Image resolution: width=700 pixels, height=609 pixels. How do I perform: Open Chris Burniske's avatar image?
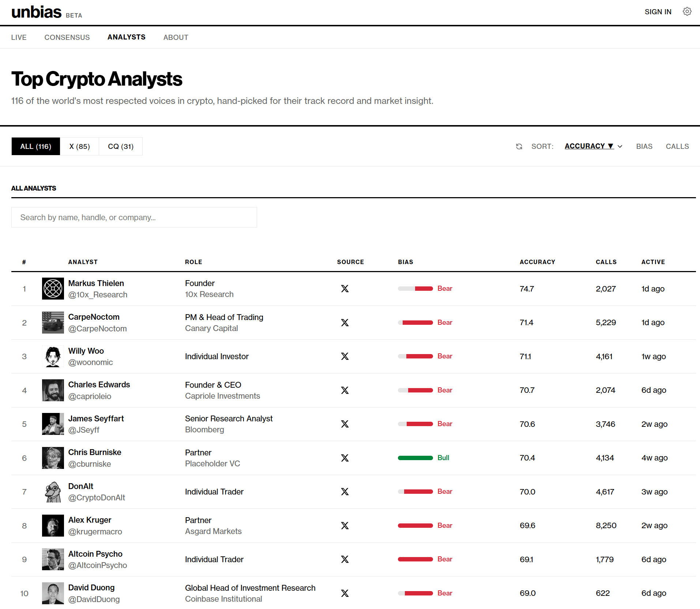click(53, 458)
